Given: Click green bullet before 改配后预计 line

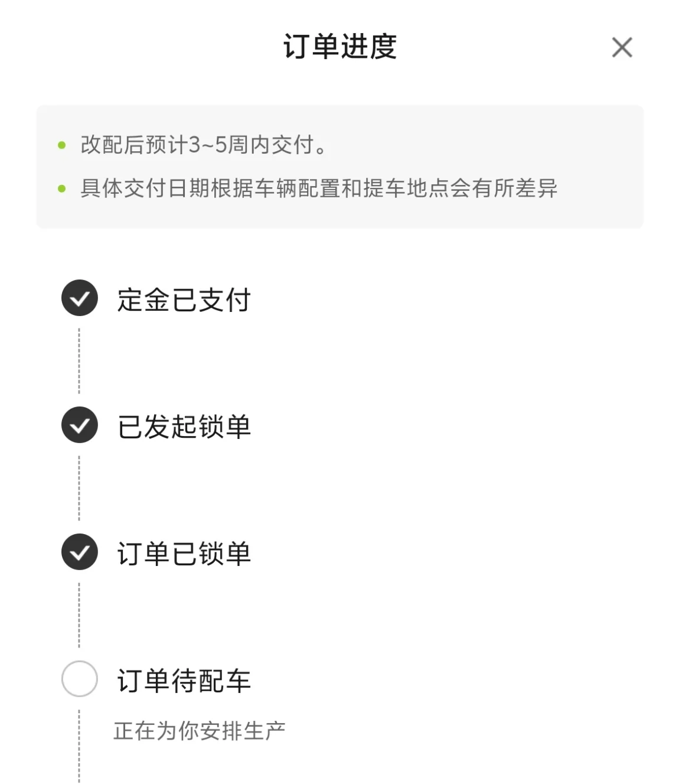Looking at the screenshot, I should tap(62, 145).
